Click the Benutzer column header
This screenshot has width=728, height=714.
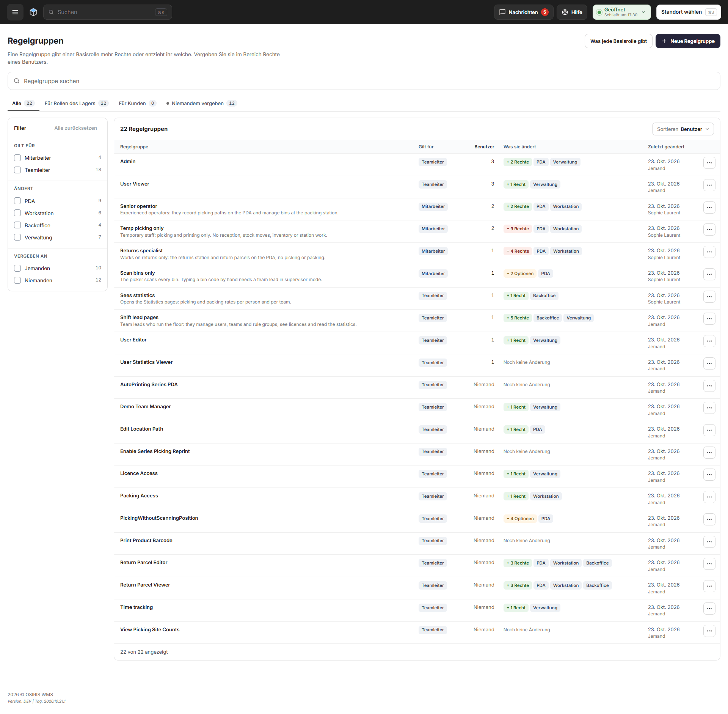coord(484,147)
